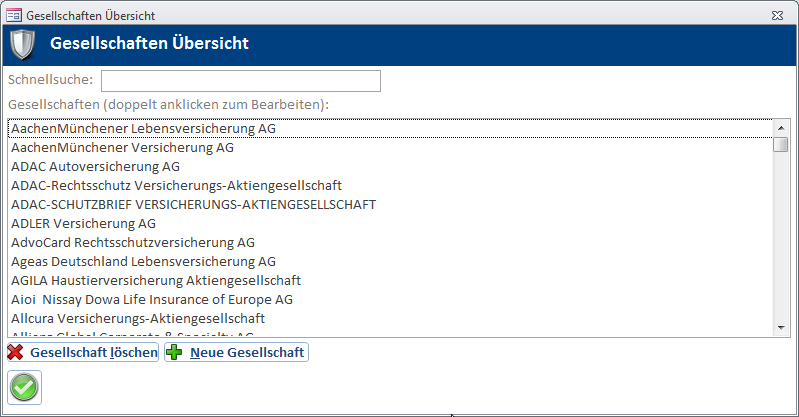
Task: Select AdvoCard Rechtsschutzversicherung AG row
Action: (x=132, y=242)
